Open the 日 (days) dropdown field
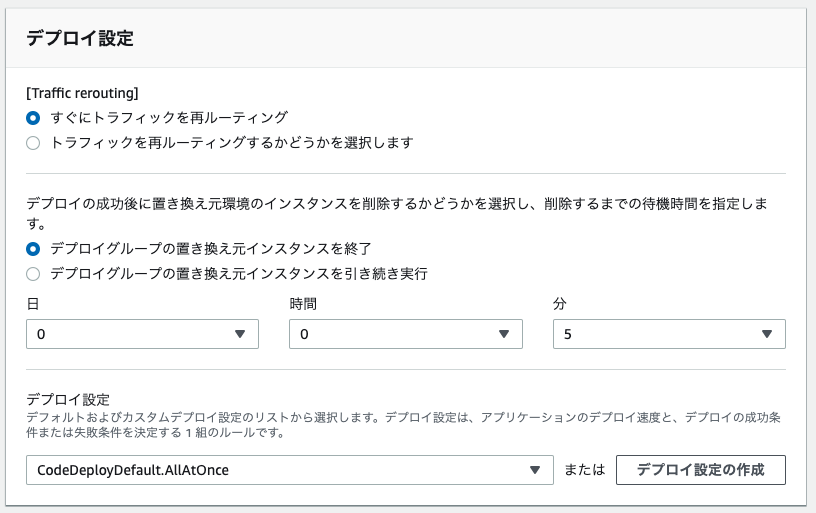 coord(142,335)
